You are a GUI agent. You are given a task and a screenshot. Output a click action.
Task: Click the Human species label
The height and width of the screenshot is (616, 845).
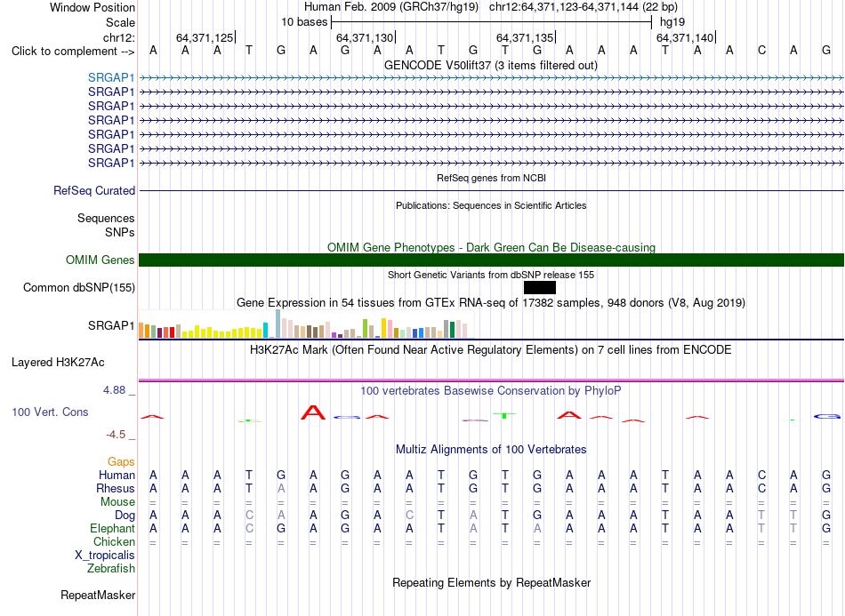click(117, 475)
